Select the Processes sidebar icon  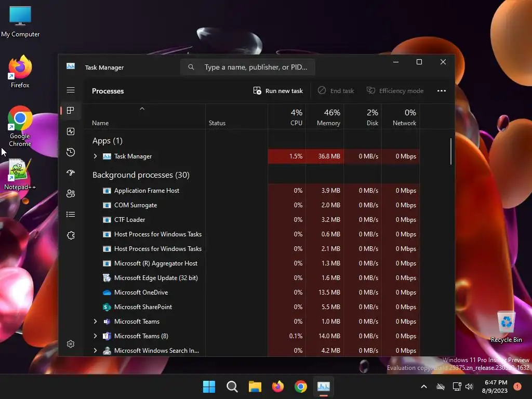(71, 110)
